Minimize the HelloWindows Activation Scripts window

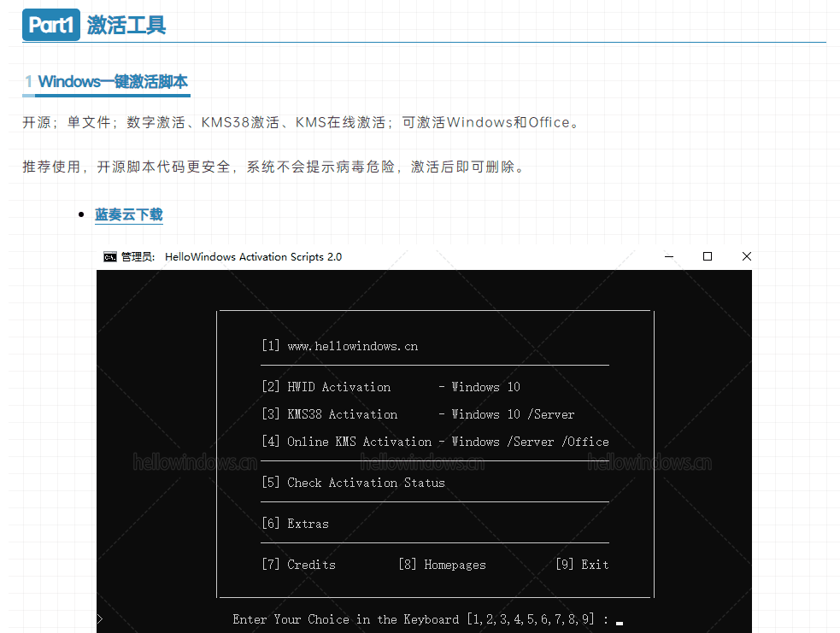pyautogui.click(x=668, y=256)
